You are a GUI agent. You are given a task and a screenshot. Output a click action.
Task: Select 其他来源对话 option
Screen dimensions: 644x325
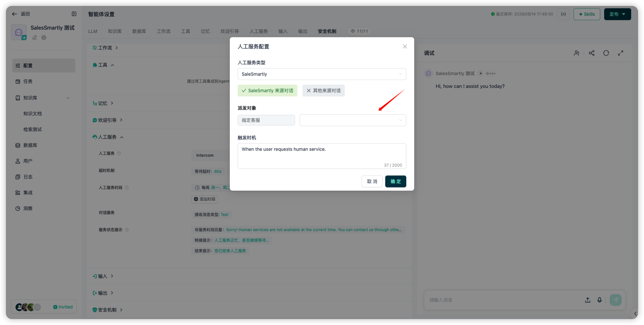[324, 91]
